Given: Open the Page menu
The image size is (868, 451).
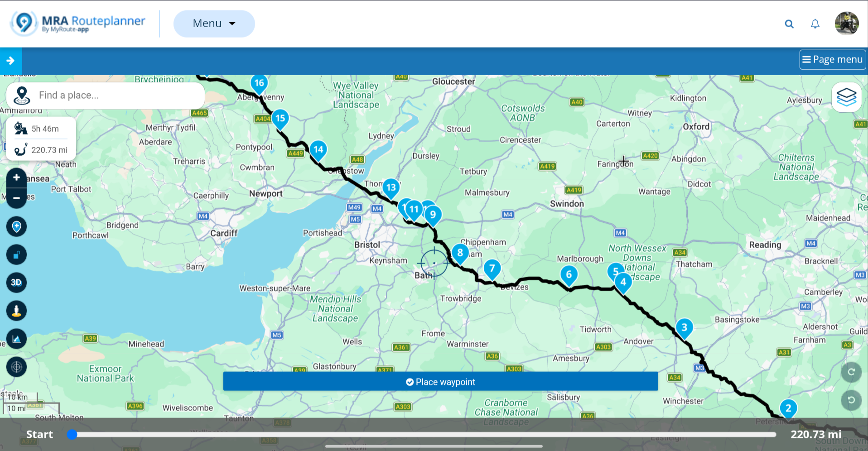Looking at the screenshot, I should [833, 59].
